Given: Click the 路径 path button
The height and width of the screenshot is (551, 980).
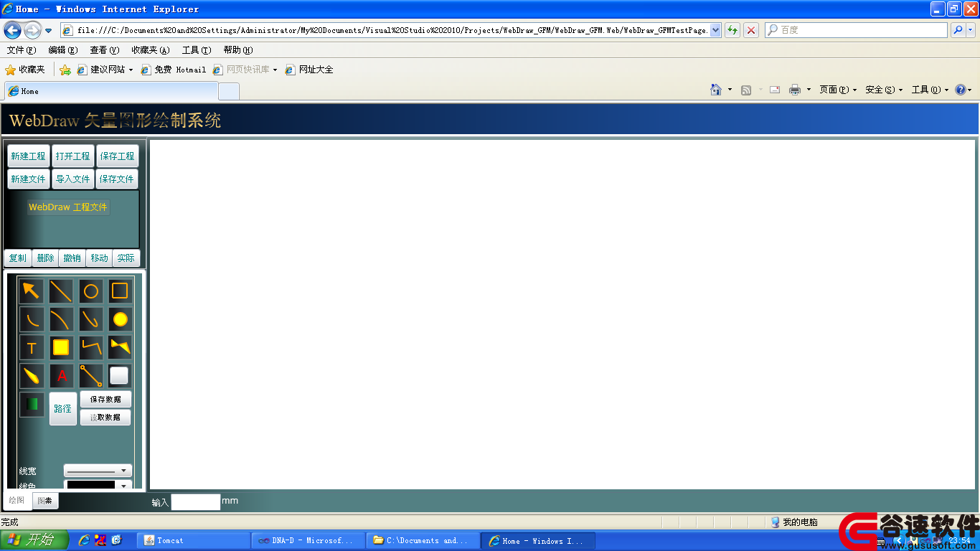Looking at the screenshot, I should (63, 408).
